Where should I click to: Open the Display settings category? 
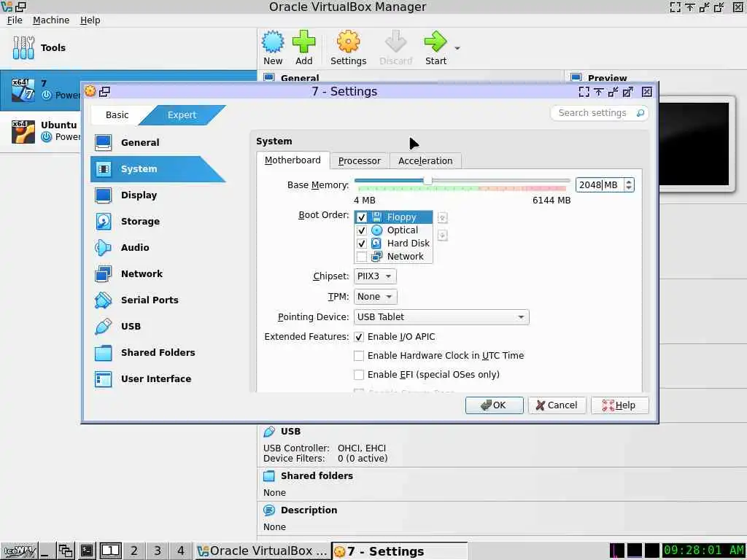tap(158, 195)
